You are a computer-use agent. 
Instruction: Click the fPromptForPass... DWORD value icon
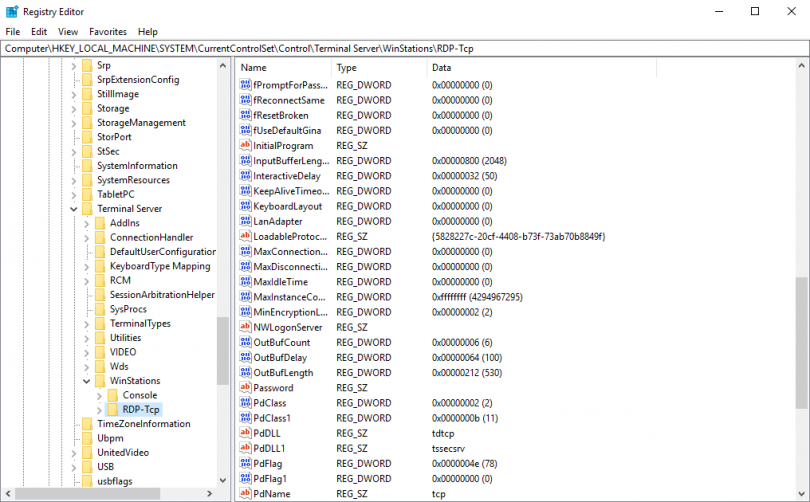(x=245, y=85)
